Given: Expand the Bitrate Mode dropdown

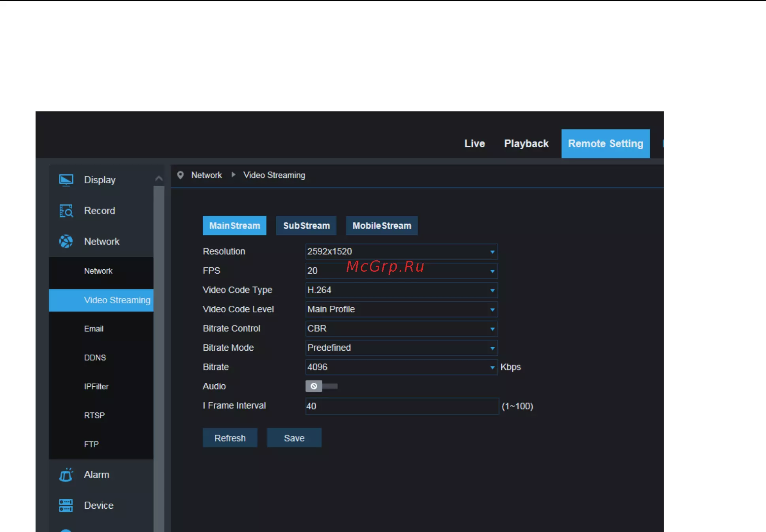Looking at the screenshot, I should [401, 348].
